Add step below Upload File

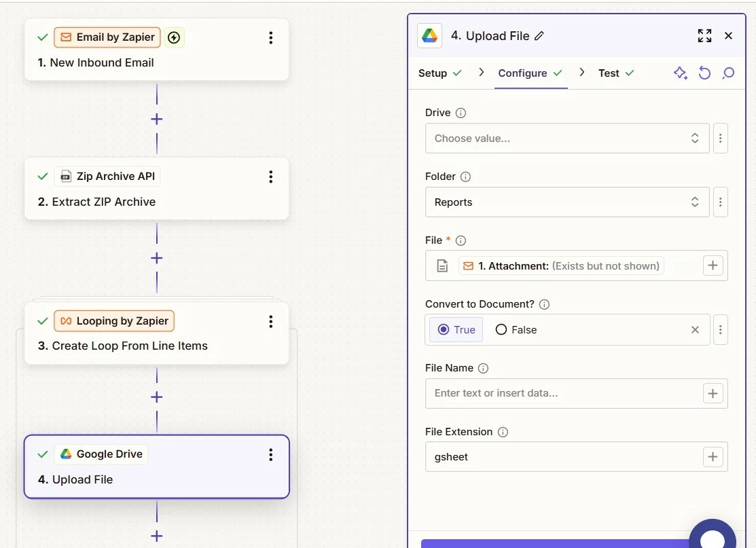[157, 536]
